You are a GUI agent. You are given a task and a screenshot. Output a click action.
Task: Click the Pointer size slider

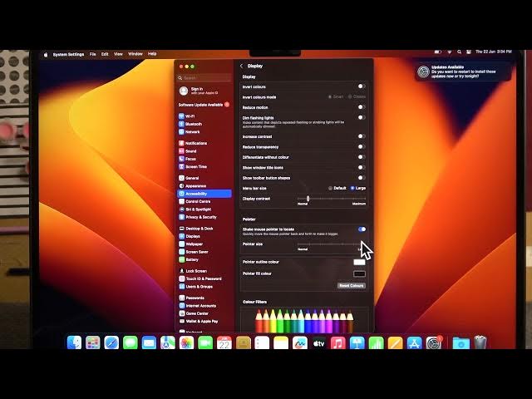(x=331, y=244)
